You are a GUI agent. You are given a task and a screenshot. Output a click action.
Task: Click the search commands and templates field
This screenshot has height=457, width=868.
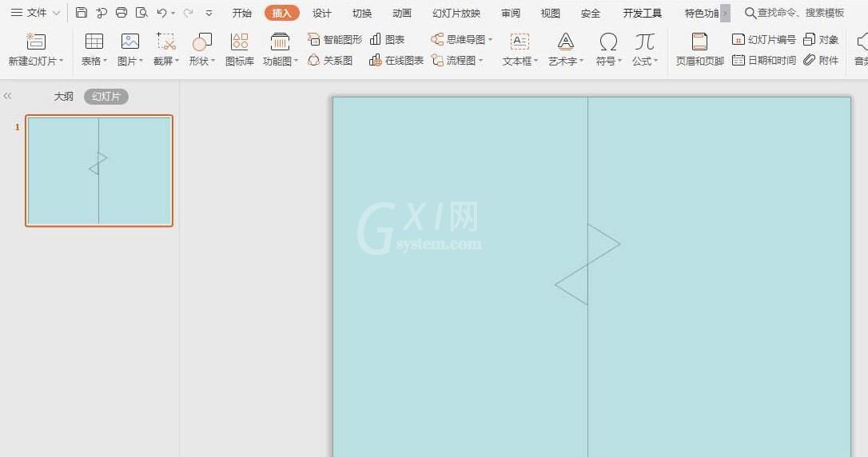pos(795,12)
